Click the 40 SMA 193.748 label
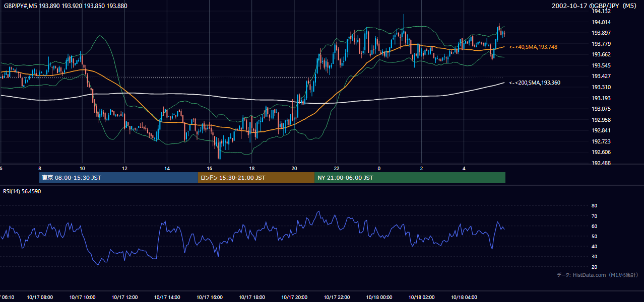 tap(533, 47)
